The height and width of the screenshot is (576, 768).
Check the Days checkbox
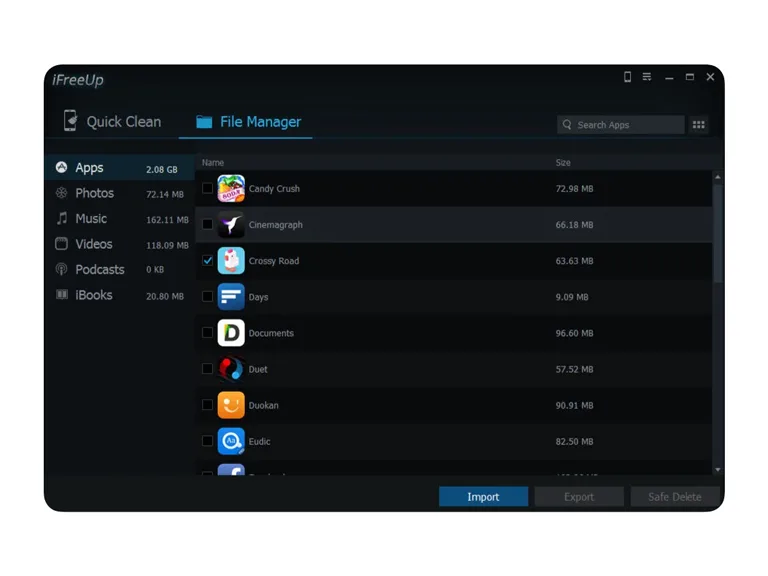(x=207, y=296)
